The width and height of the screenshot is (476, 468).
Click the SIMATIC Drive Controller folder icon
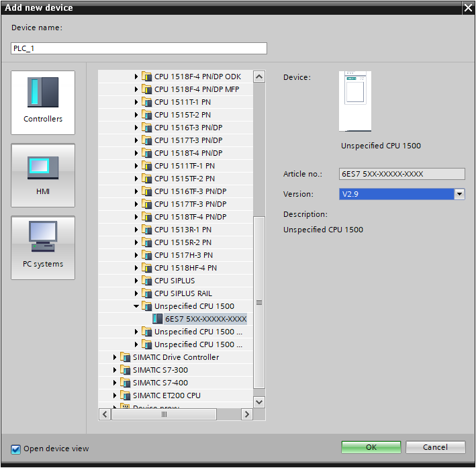pos(125,357)
